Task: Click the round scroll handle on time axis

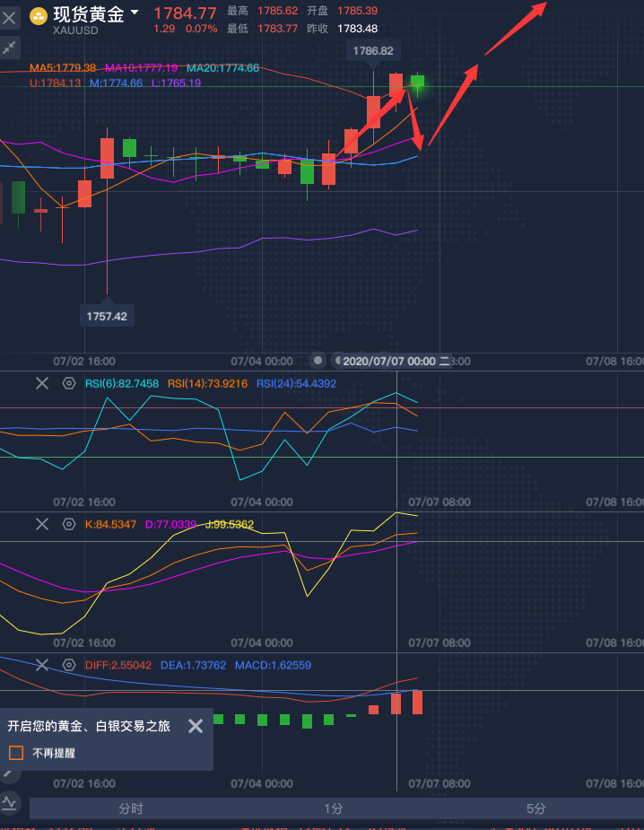Action: click(318, 361)
